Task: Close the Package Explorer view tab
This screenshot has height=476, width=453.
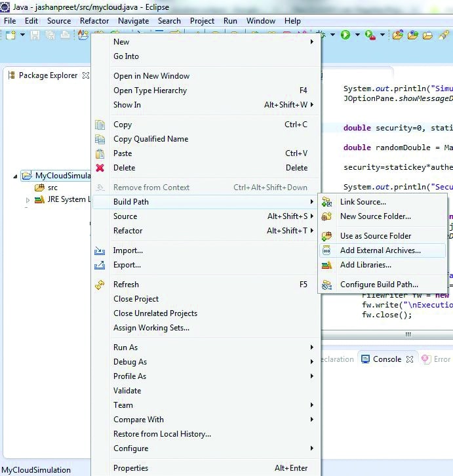Action: 85,75
